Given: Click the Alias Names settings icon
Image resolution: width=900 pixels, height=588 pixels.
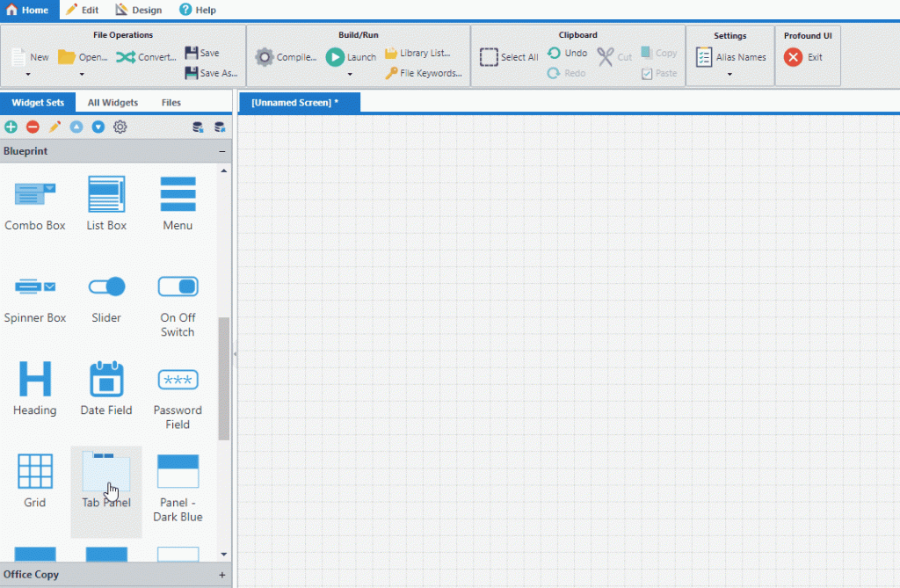Looking at the screenshot, I should [703, 56].
